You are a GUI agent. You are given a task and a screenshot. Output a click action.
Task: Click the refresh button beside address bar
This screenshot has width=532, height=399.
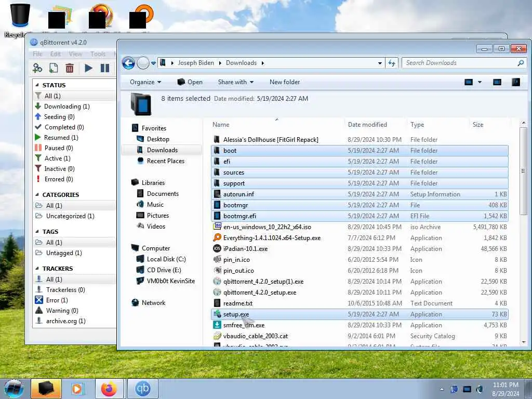[x=392, y=63]
